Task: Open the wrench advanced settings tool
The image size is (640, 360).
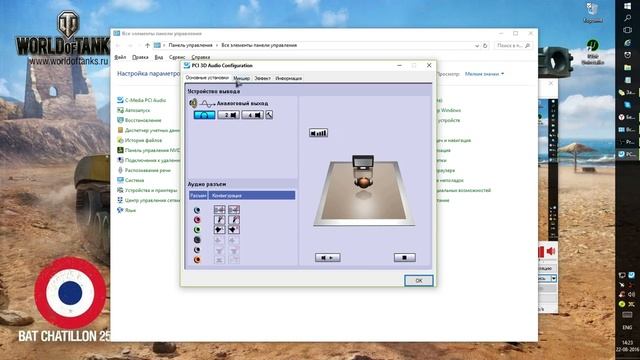Action: 269,115
